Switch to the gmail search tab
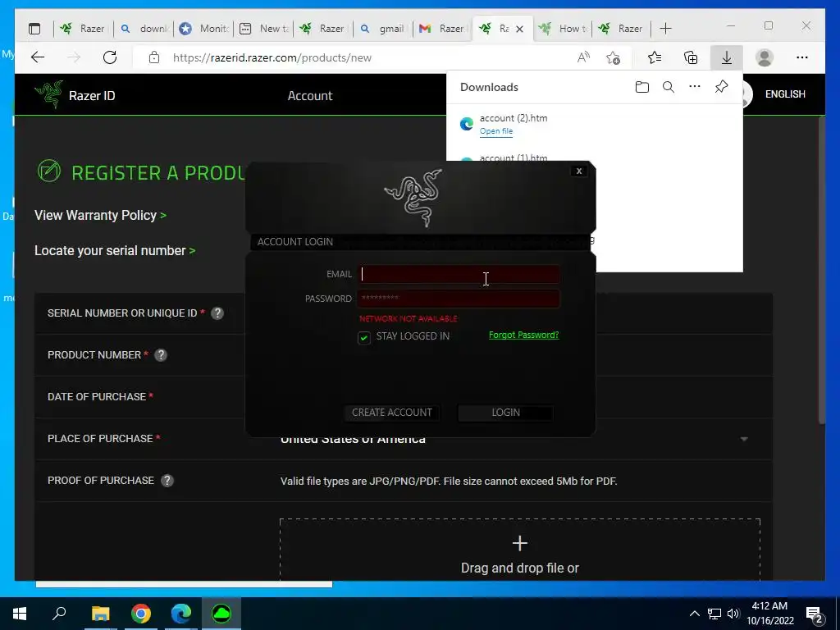Screen dimensions: 840x630 (382, 29)
